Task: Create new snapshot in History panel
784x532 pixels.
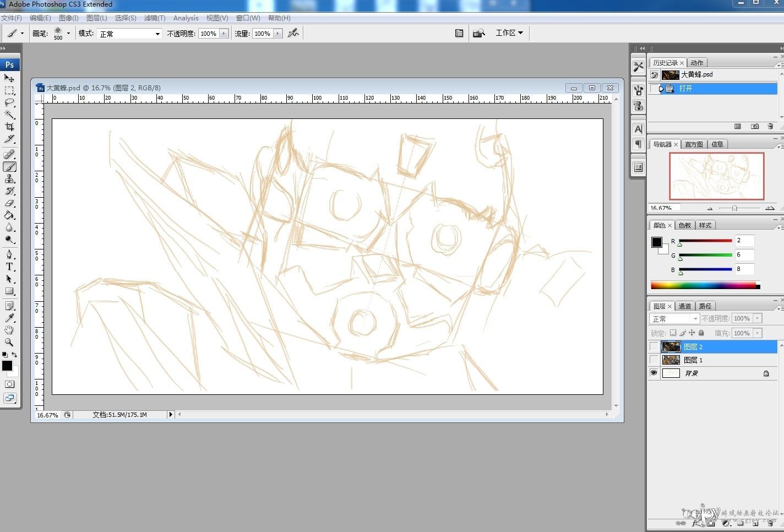Action: pyautogui.click(x=755, y=126)
